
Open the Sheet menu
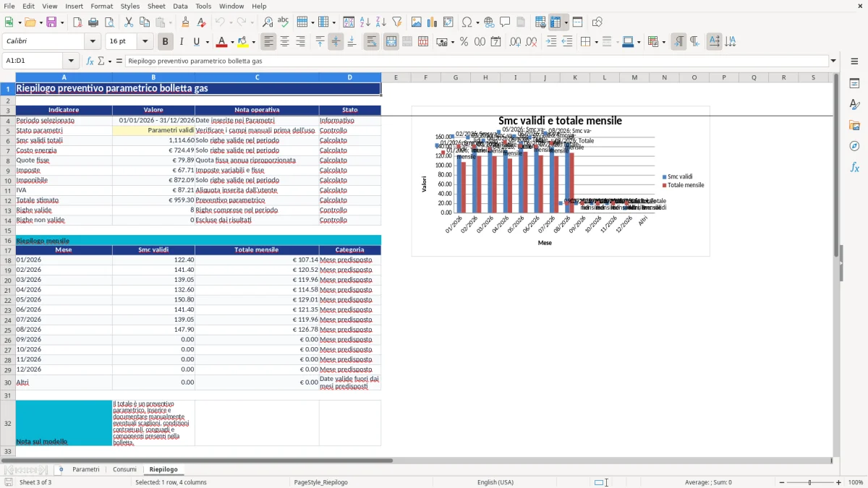pyautogui.click(x=156, y=6)
